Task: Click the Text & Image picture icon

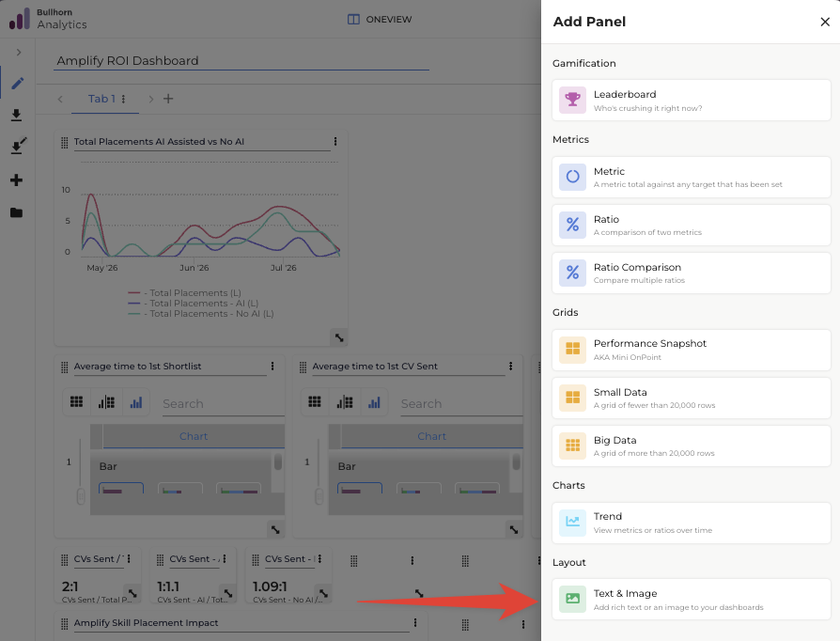Action: (572, 599)
